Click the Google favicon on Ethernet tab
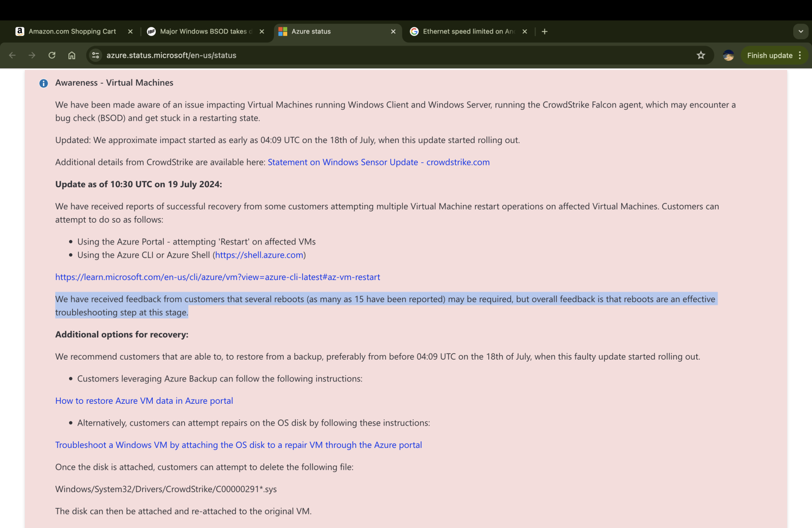812x528 pixels. tap(414, 31)
